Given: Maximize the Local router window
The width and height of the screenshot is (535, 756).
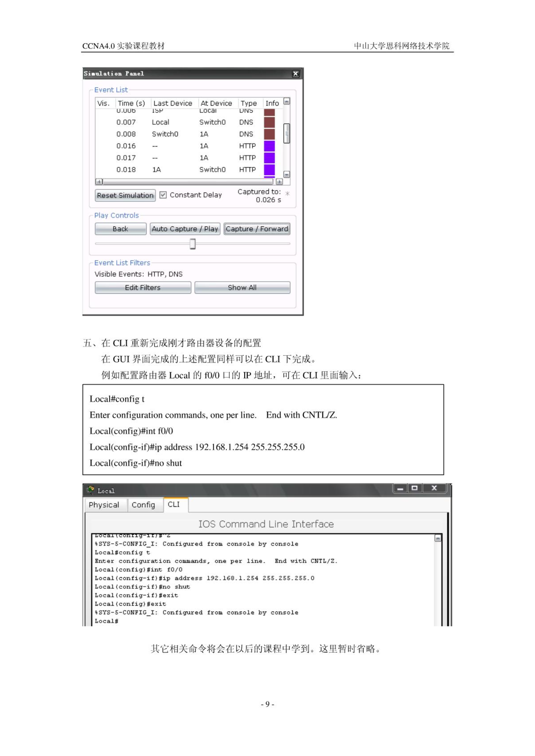Looking at the screenshot, I should click(x=415, y=488).
